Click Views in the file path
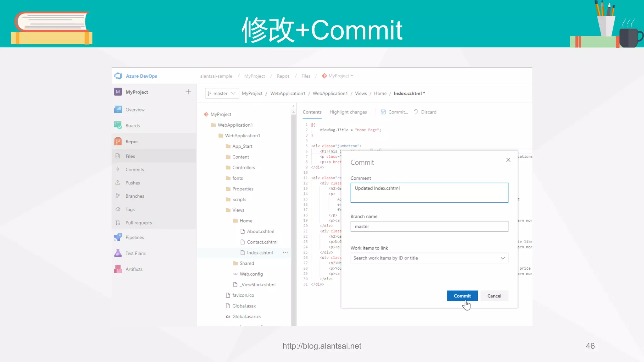This screenshot has height=362, width=644. 361,93
